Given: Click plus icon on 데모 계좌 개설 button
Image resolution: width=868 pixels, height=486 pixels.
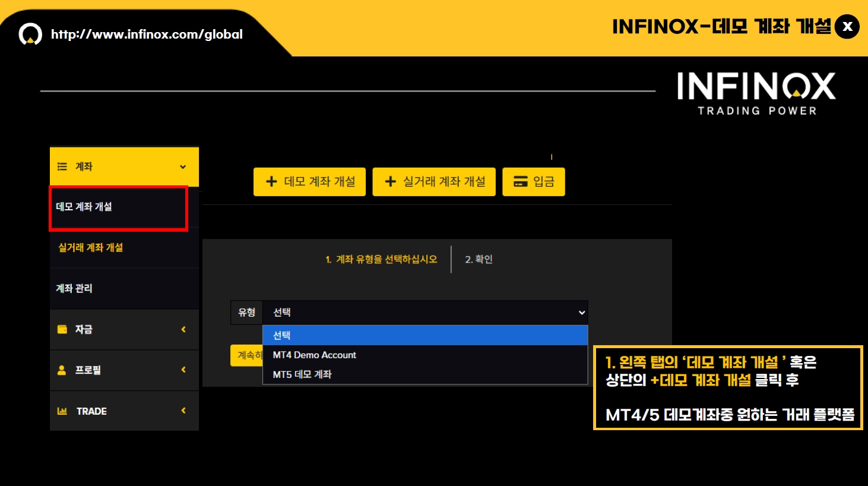Looking at the screenshot, I should click(271, 182).
